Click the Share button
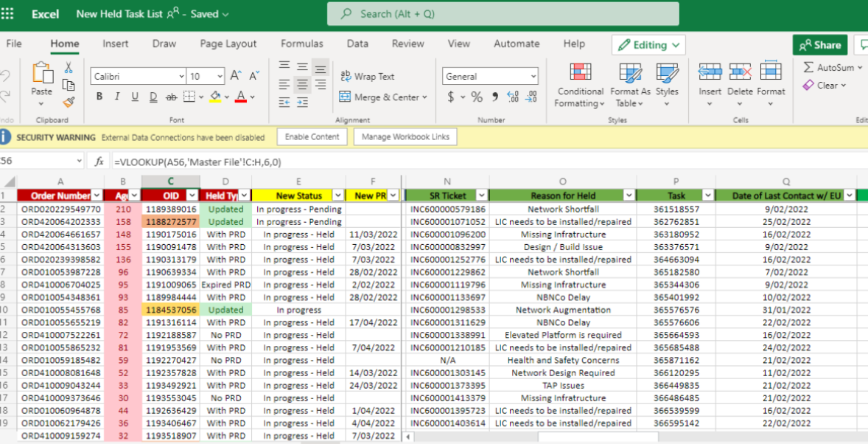This screenshot has height=444, width=868. (819, 45)
